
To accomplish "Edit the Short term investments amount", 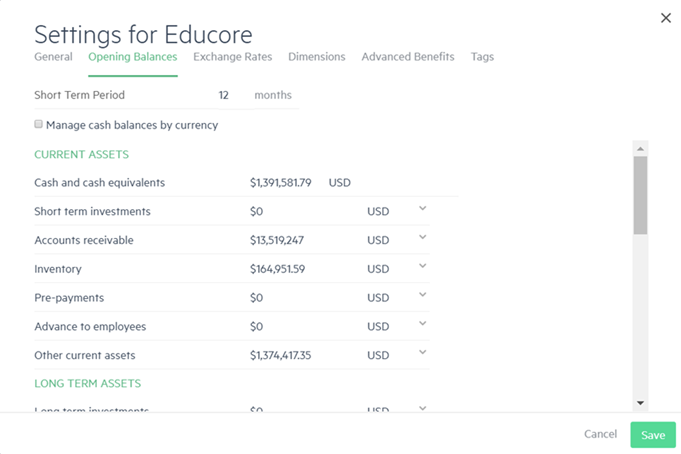I will (257, 212).
